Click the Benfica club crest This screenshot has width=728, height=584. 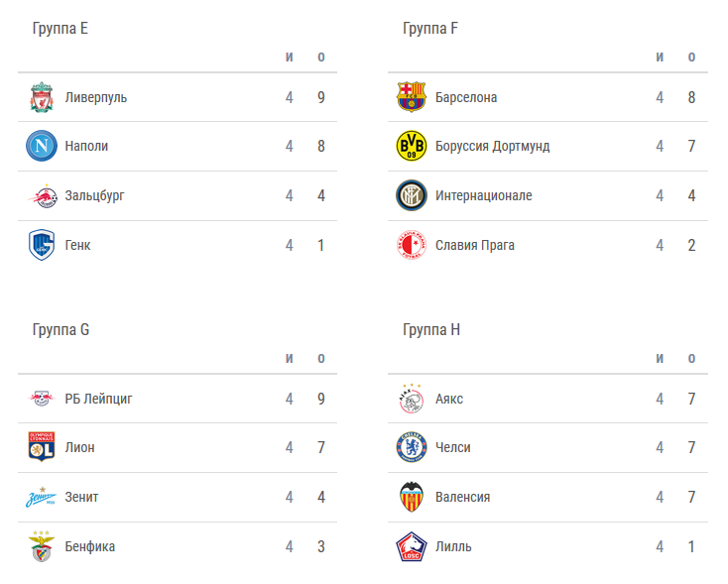click(41, 546)
